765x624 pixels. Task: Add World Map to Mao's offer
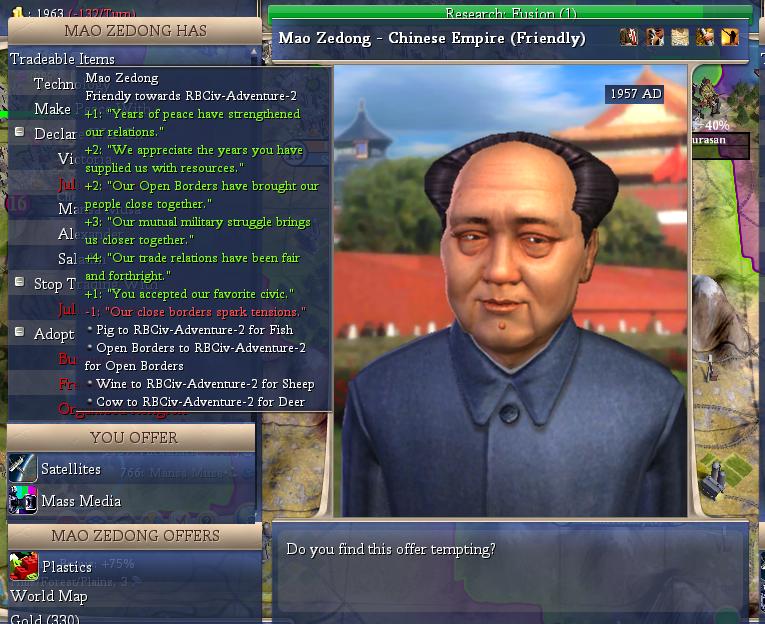pyautogui.click(x=49, y=596)
